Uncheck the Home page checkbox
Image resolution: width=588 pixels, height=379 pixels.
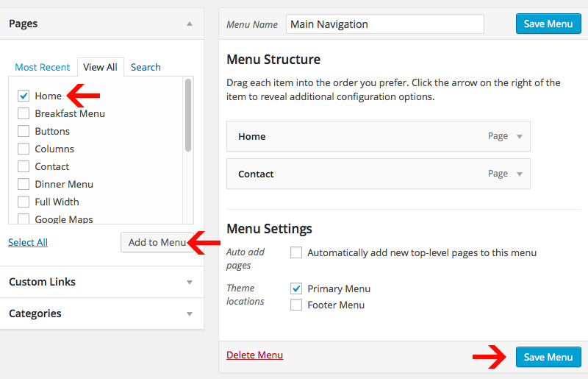click(24, 96)
